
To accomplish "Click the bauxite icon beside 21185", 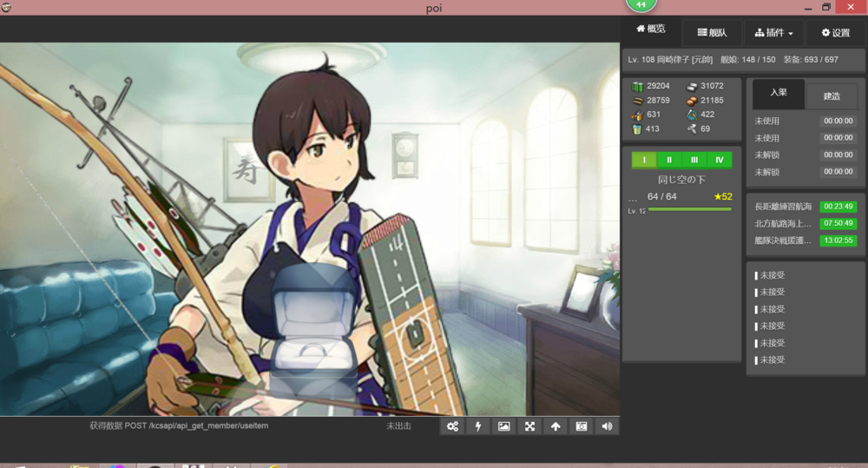I will [x=692, y=101].
